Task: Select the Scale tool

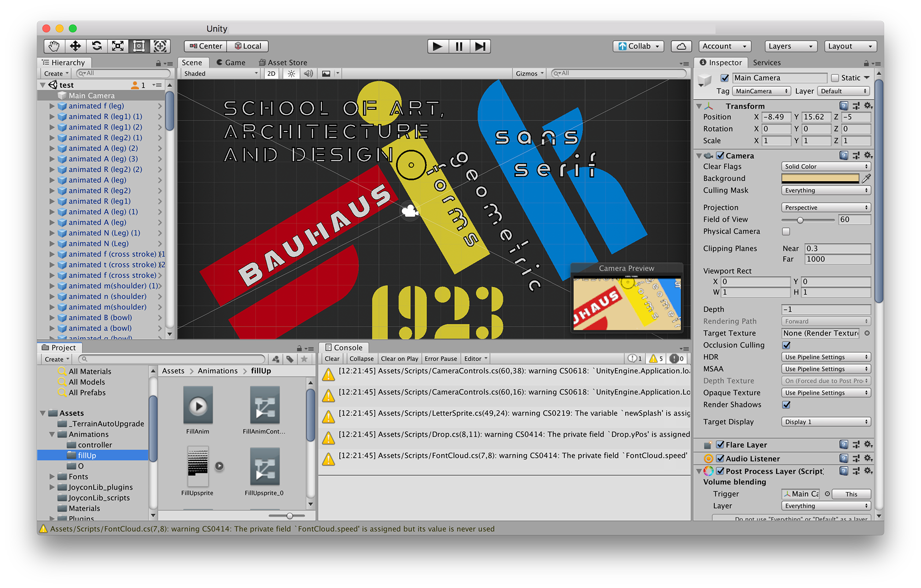Action: [x=118, y=46]
